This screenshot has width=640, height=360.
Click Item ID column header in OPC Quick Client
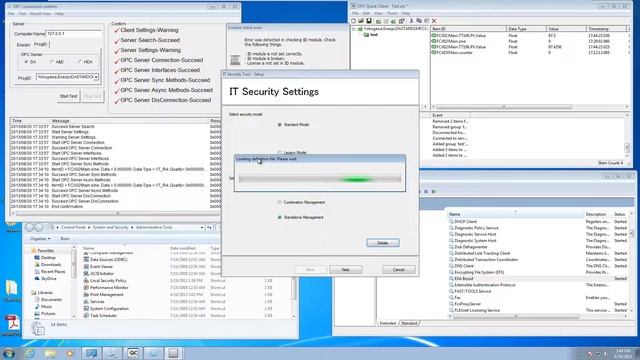(468, 29)
